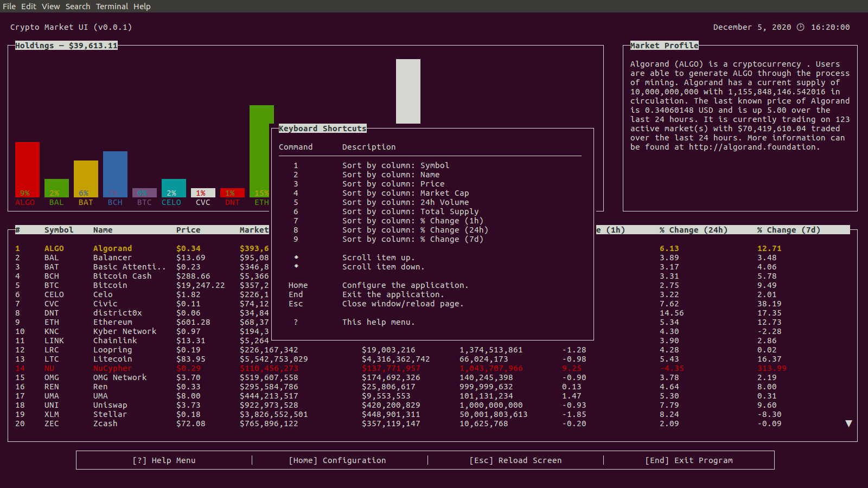Click 'Sort by column: Total Supply' entry
Viewport: 868px width, 488px height.
pyautogui.click(x=411, y=211)
